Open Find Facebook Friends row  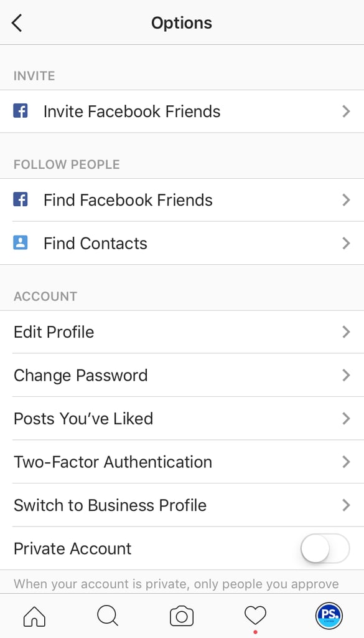point(127,199)
